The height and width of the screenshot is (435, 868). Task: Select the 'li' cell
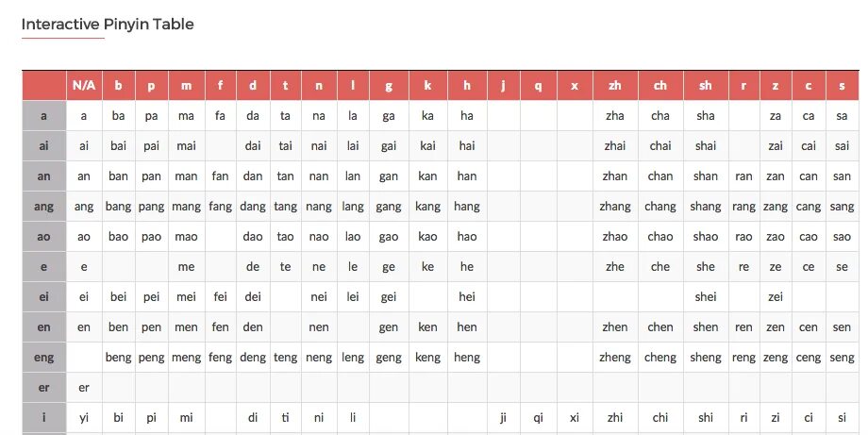coord(353,418)
